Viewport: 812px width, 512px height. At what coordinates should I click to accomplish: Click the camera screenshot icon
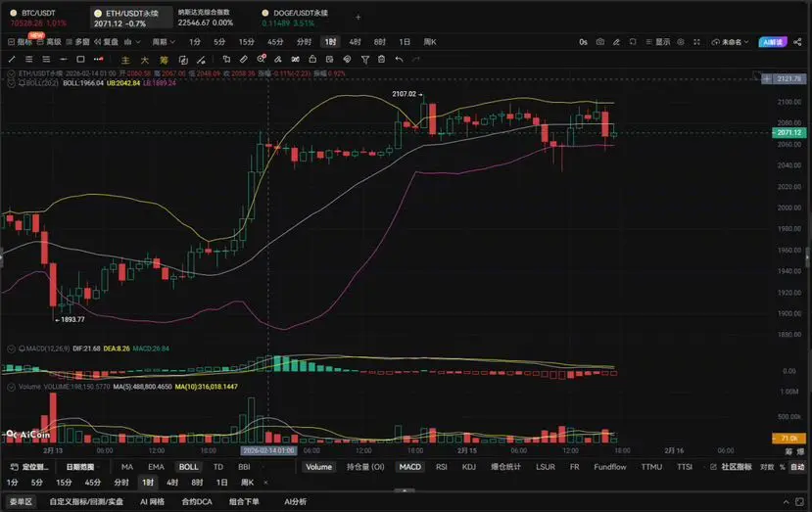pos(600,42)
